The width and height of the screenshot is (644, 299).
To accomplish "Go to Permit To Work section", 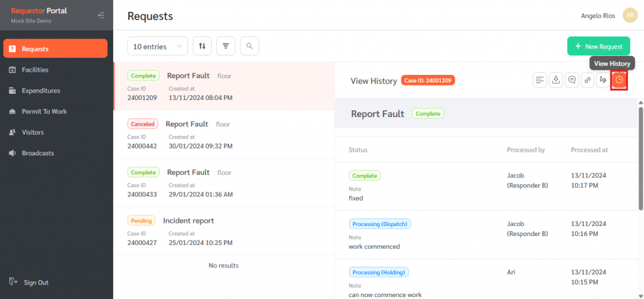I will coord(44,111).
